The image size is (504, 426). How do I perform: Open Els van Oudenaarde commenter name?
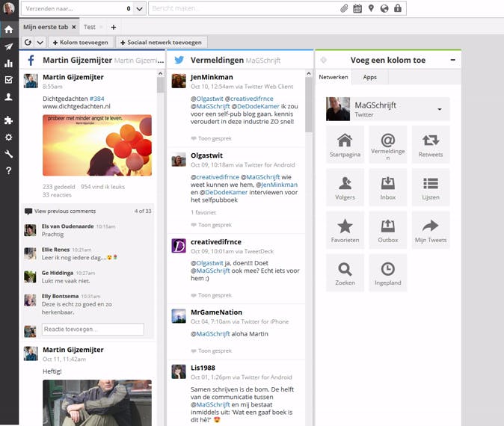(x=68, y=226)
